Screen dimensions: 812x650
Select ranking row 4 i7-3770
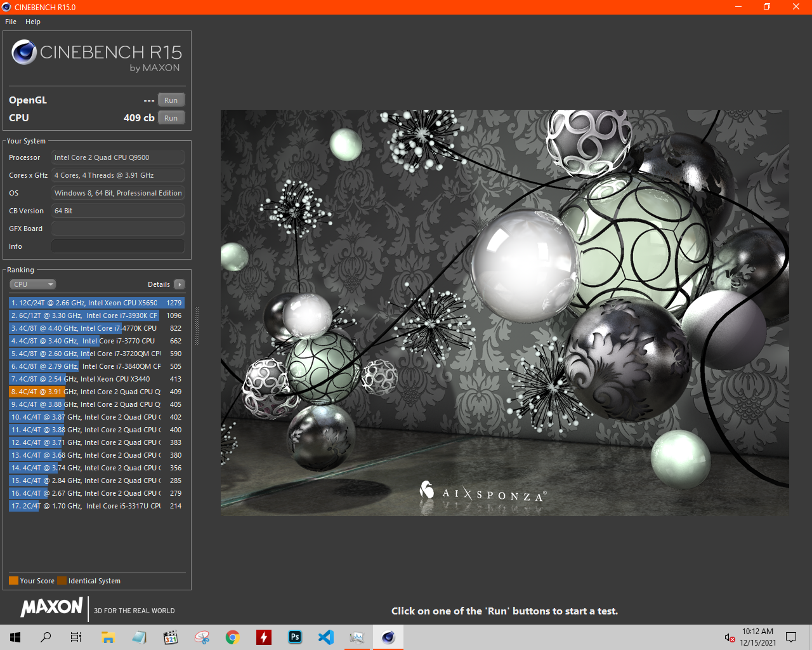pyautogui.click(x=96, y=341)
